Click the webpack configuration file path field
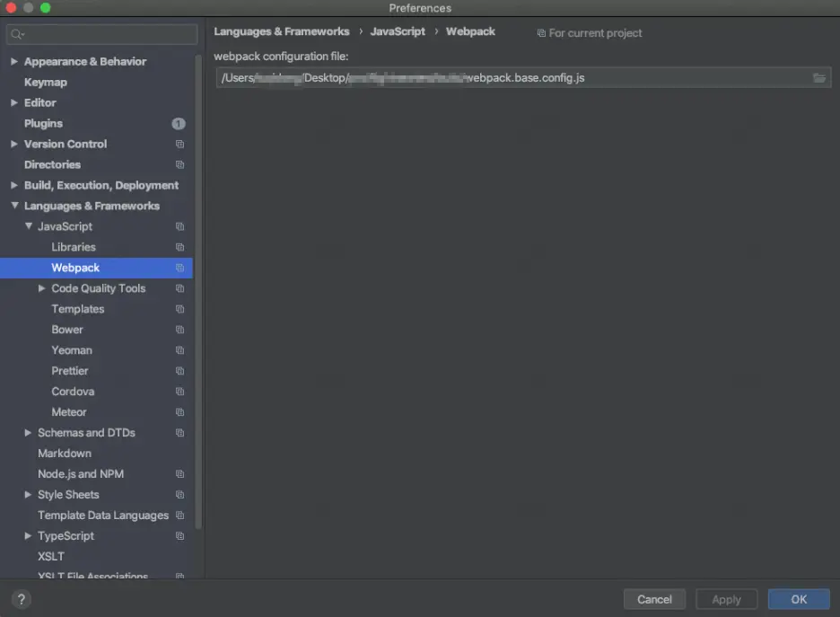 pyautogui.click(x=523, y=78)
